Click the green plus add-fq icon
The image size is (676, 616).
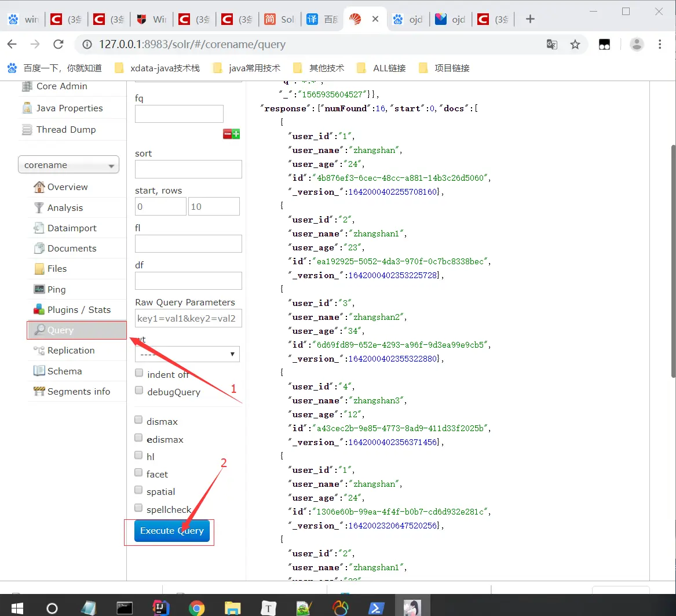point(236,134)
